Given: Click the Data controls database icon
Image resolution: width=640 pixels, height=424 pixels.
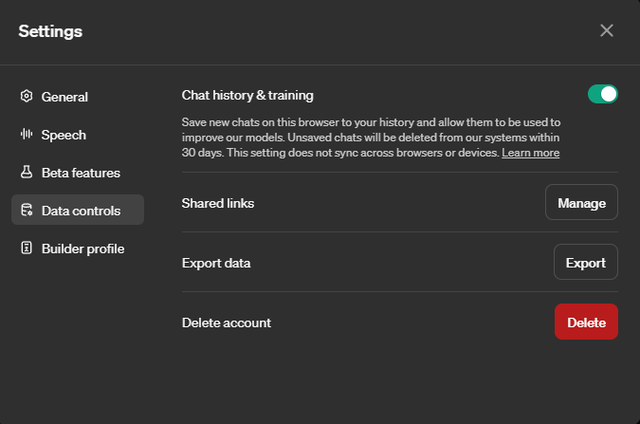Looking at the screenshot, I should pyautogui.click(x=27, y=211).
